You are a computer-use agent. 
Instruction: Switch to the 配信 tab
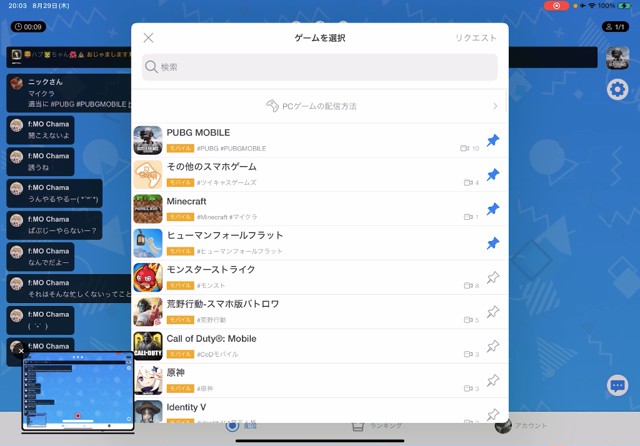point(242,426)
